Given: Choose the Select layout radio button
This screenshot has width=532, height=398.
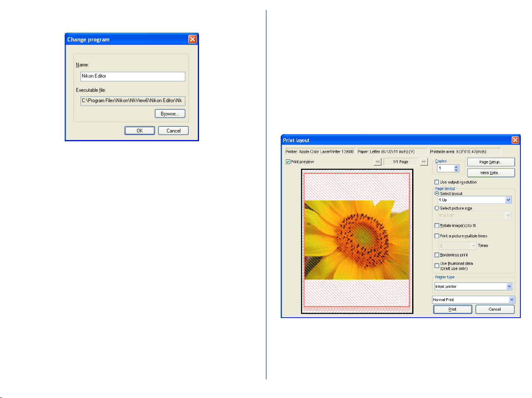Looking at the screenshot, I should 437,193.
